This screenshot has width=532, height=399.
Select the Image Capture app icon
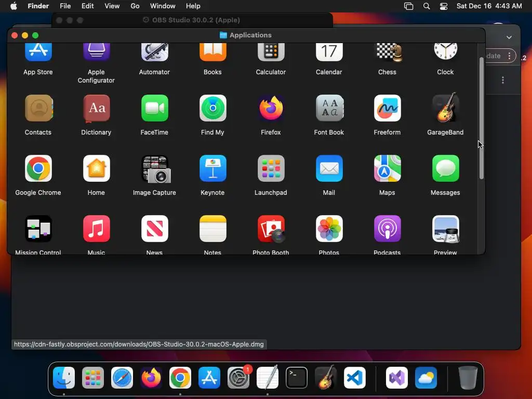click(x=156, y=169)
